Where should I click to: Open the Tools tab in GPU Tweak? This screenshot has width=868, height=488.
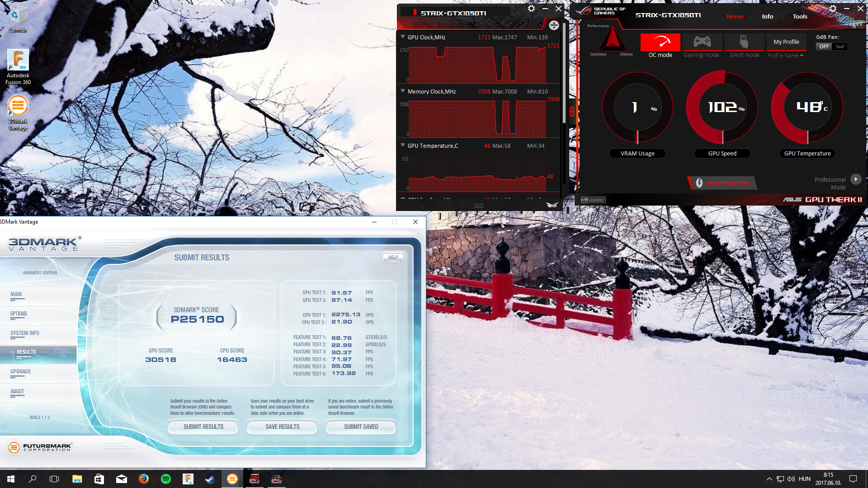click(x=800, y=16)
